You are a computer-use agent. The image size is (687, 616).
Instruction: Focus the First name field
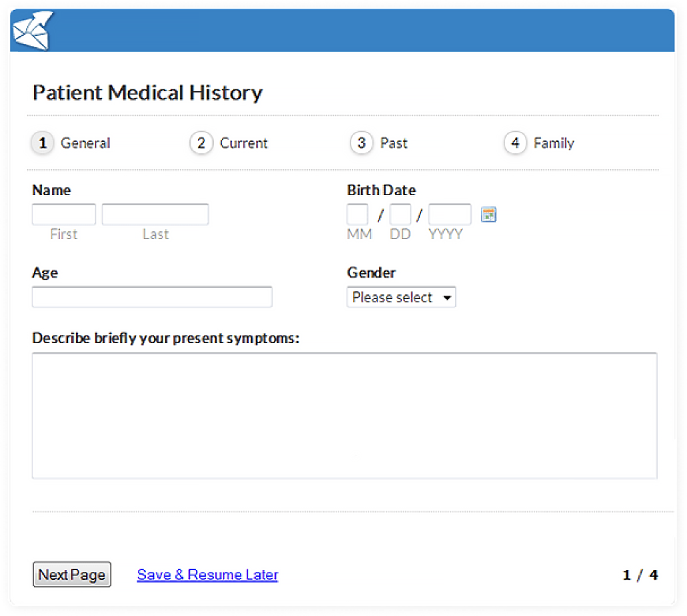64,214
